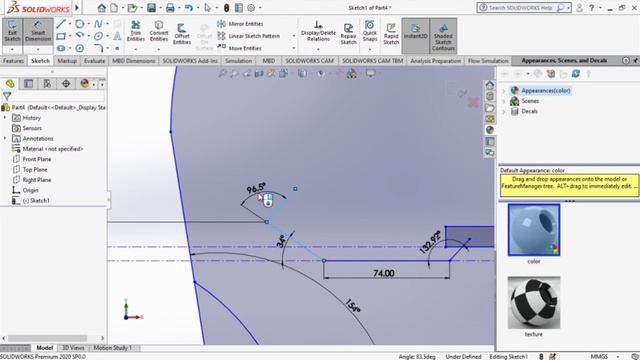Click the Search SOLIDWORKS Help field

tap(524, 7)
